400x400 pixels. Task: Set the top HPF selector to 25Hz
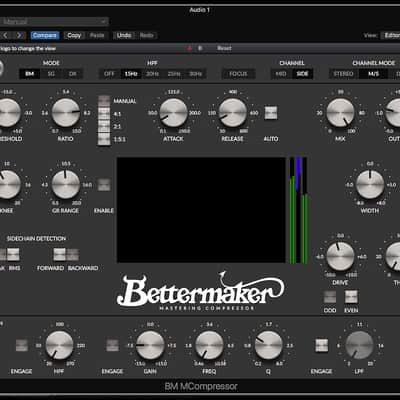pos(174,74)
